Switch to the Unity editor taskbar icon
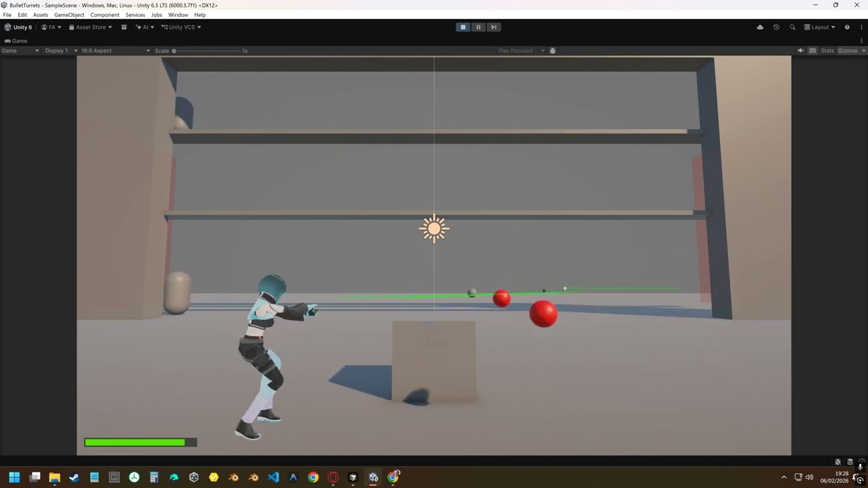868x488 pixels. click(x=373, y=477)
